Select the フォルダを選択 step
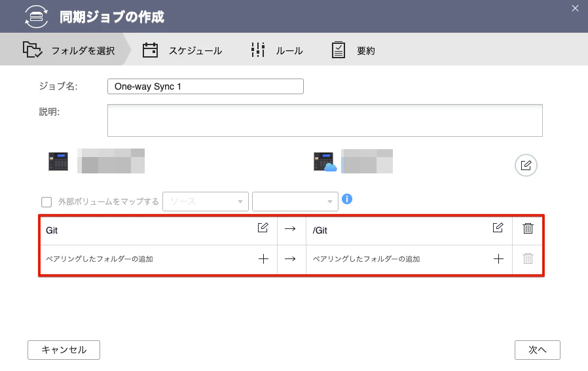Image resolution: width=588 pixels, height=371 pixels. click(x=83, y=50)
